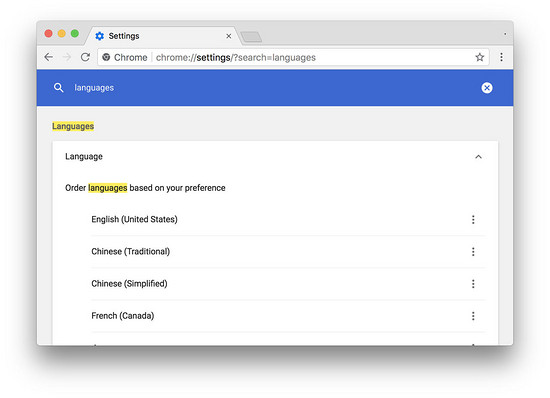The image size is (550, 398).
Task: Click the forward navigation arrow
Action: [67, 57]
